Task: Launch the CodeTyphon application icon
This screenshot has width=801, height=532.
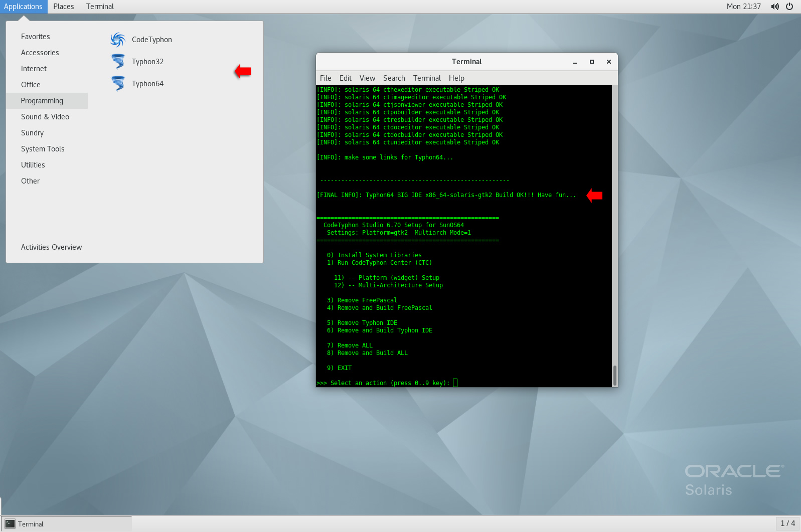Action: 118,40
